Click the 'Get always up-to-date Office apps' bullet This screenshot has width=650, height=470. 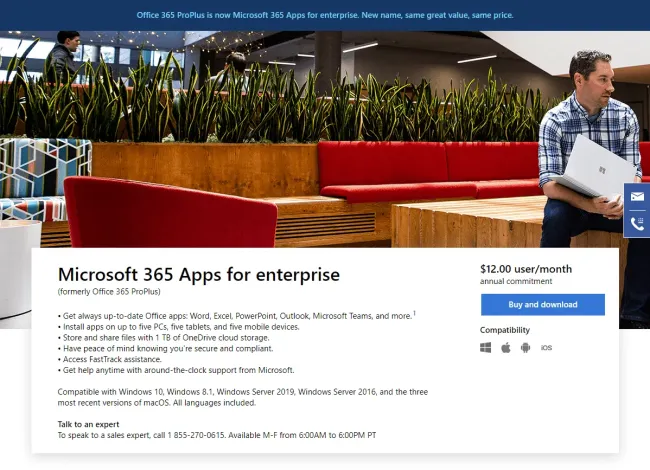(237, 316)
